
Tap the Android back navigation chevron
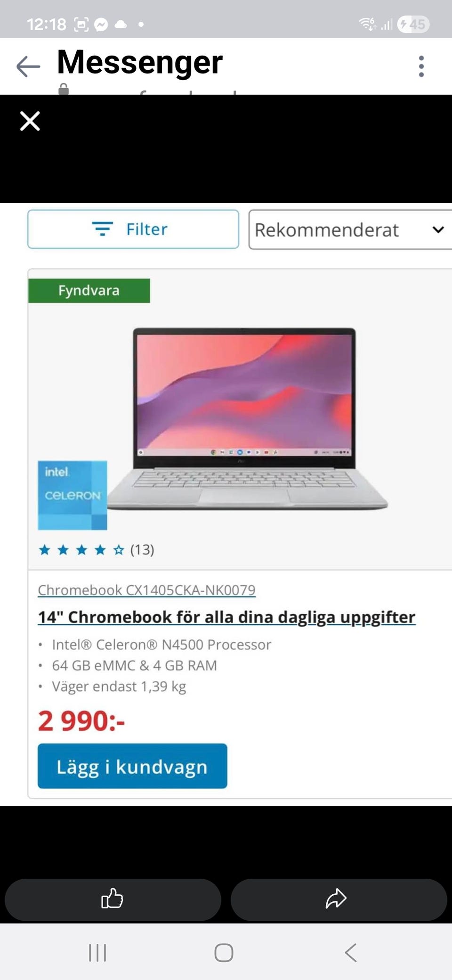click(x=351, y=953)
